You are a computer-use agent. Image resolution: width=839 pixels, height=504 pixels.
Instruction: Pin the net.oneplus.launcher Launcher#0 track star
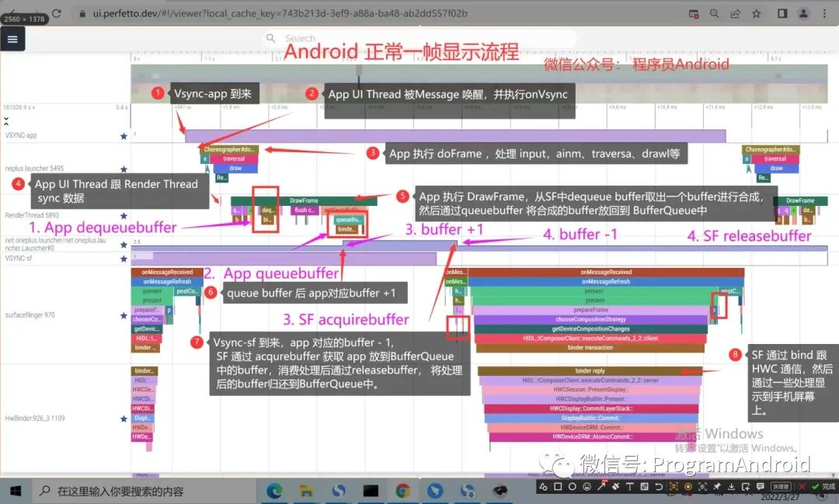[x=124, y=245]
